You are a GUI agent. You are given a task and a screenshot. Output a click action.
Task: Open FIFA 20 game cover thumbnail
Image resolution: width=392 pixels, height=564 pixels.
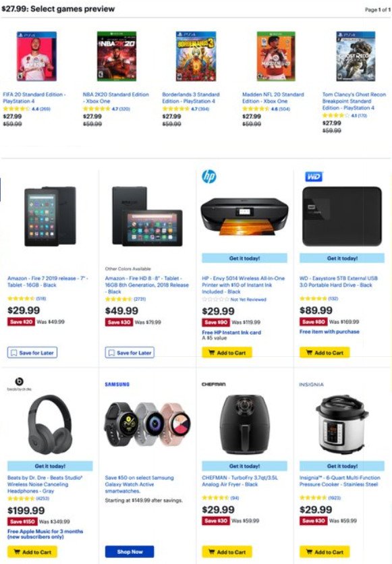tap(36, 57)
